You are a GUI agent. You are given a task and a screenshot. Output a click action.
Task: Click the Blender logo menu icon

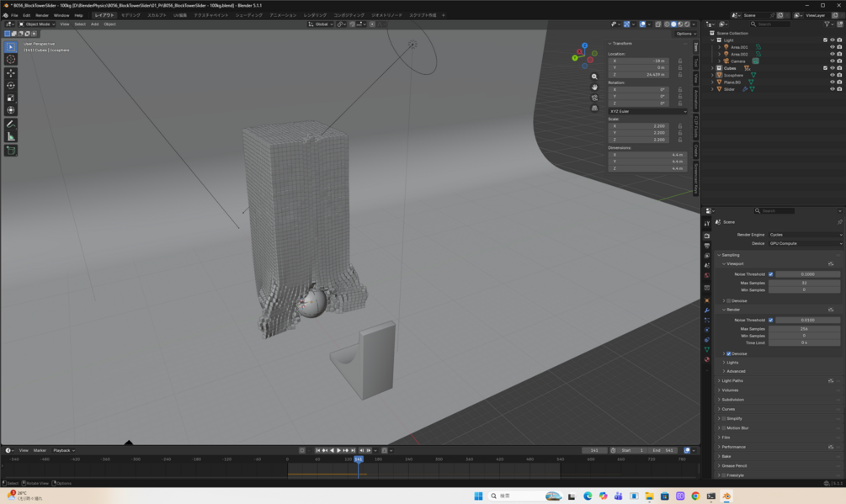click(x=5, y=15)
